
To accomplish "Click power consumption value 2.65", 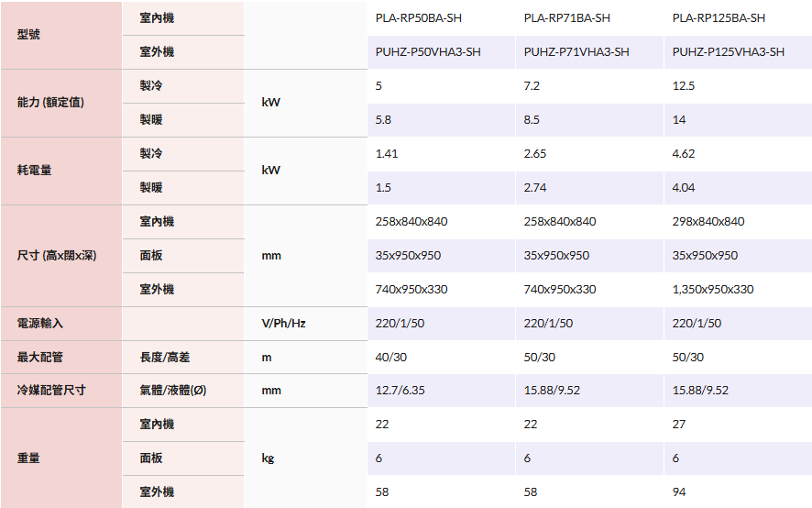I will click(x=535, y=154).
